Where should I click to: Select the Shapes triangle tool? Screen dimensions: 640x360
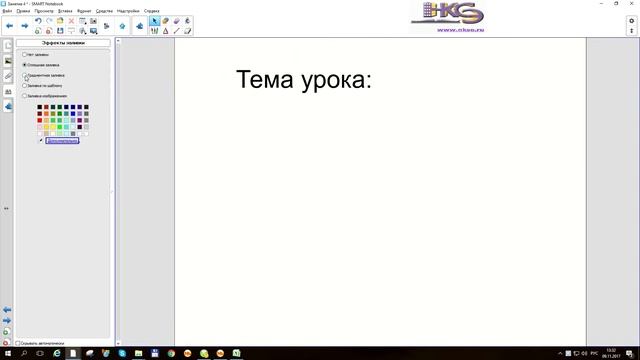[x=165, y=31]
